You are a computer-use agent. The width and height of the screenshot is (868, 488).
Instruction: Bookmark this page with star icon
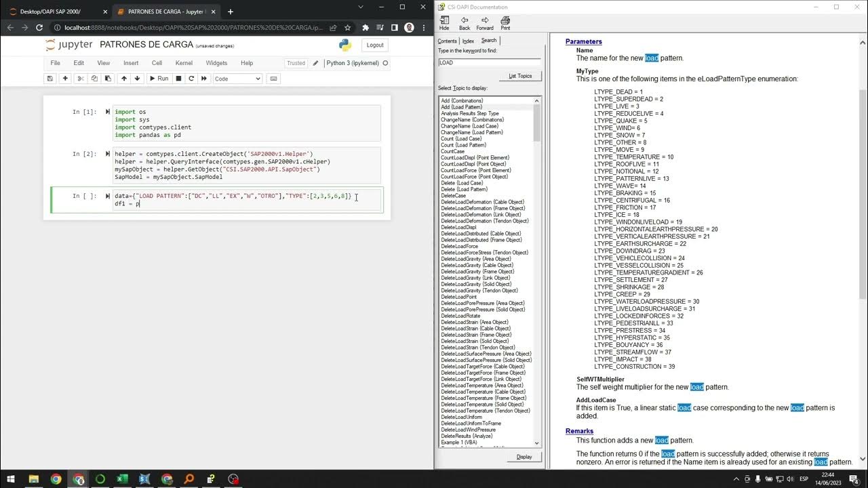tap(348, 28)
